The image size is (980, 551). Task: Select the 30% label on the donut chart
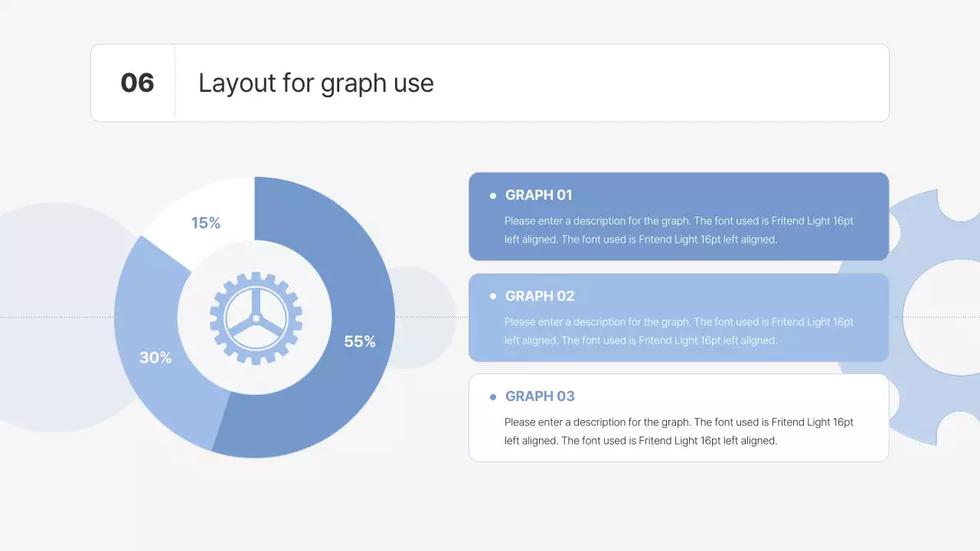coord(155,357)
